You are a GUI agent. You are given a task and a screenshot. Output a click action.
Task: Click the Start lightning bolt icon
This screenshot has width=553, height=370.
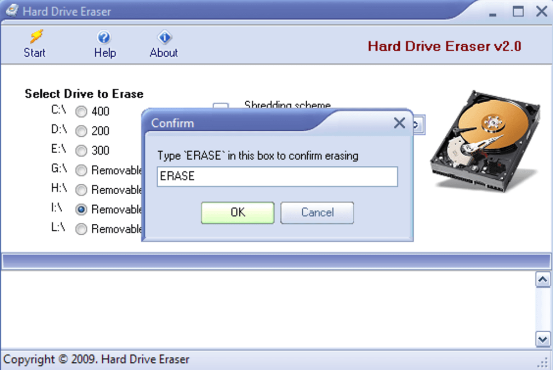[x=36, y=36]
